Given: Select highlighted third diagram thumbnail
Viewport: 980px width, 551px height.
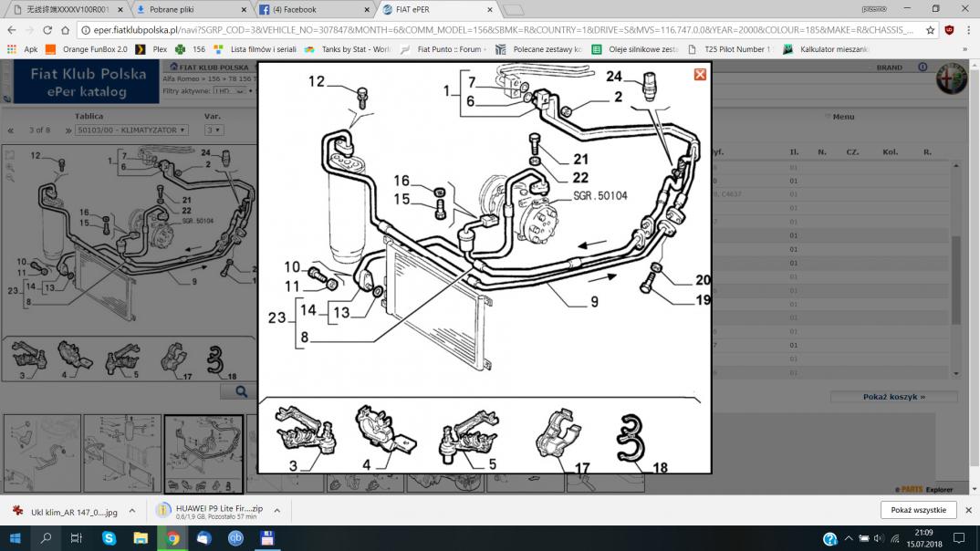Looking at the screenshot, I should coord(203,453).
